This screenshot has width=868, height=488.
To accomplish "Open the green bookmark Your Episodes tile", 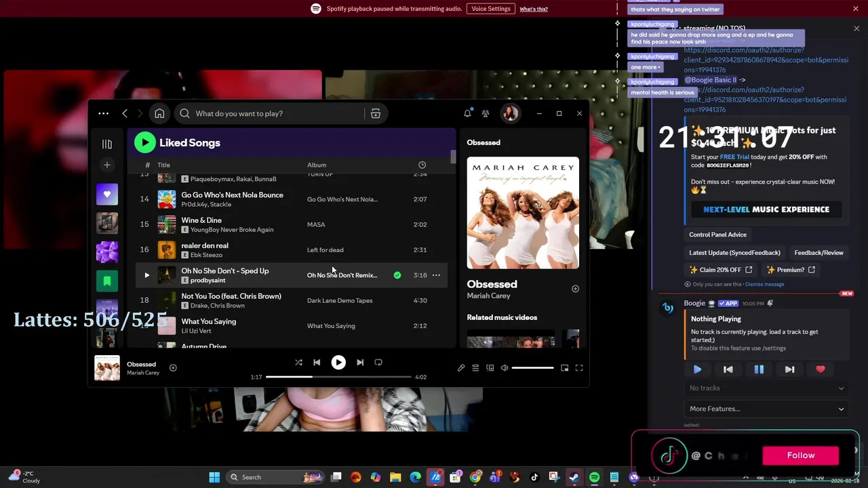I will (x=106, y=280).
